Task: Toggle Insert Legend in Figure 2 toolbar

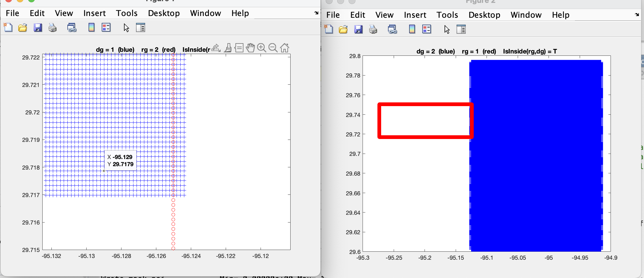Action: pyautogui.click(x=427, y=29)
